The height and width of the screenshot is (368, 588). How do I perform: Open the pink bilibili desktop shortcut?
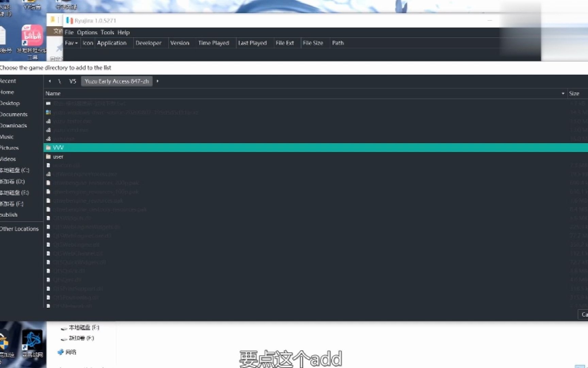[32, 35]
